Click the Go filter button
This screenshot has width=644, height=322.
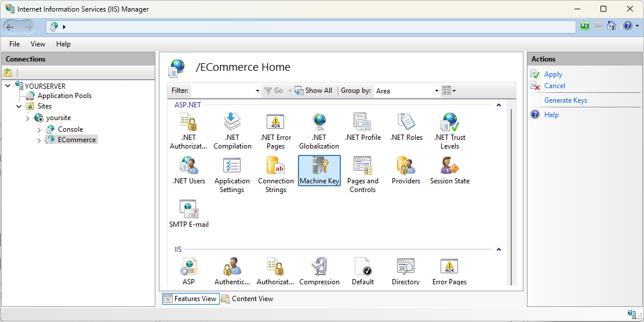(x=274, y=91)
